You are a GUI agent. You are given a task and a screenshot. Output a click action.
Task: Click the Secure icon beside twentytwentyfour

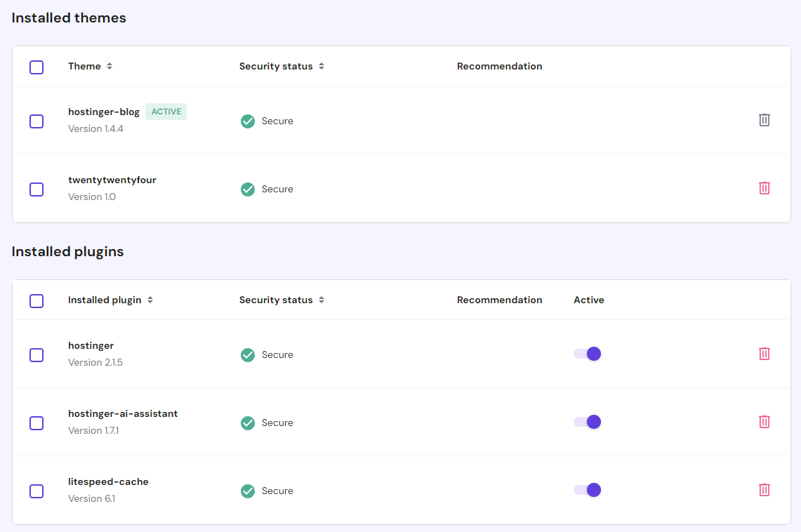click(x=247, y=189)
